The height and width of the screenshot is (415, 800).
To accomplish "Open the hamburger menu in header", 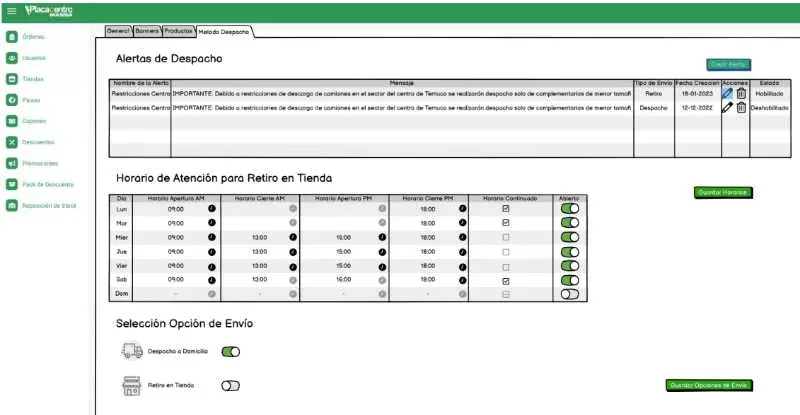I will [x=11, y=10].
